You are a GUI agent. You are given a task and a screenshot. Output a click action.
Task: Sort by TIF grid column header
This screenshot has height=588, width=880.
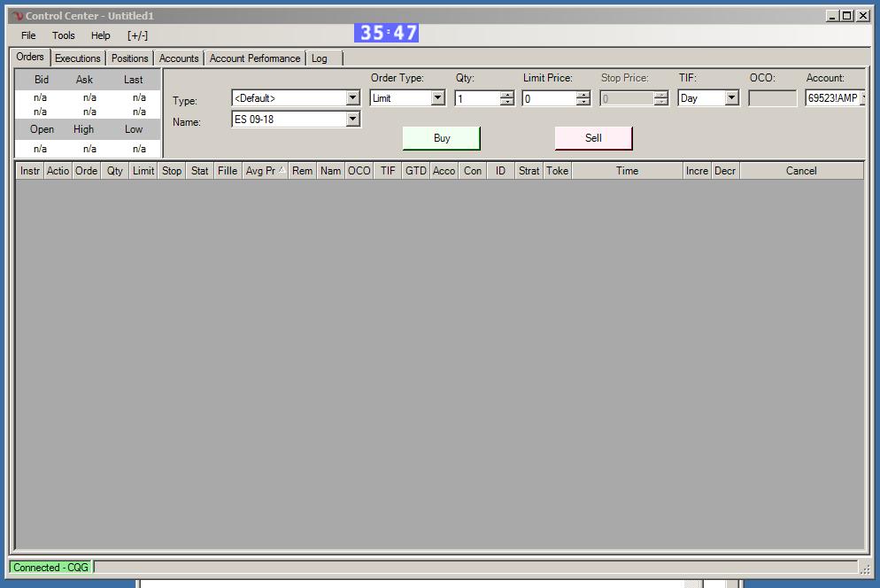click(x=388, y=171)
